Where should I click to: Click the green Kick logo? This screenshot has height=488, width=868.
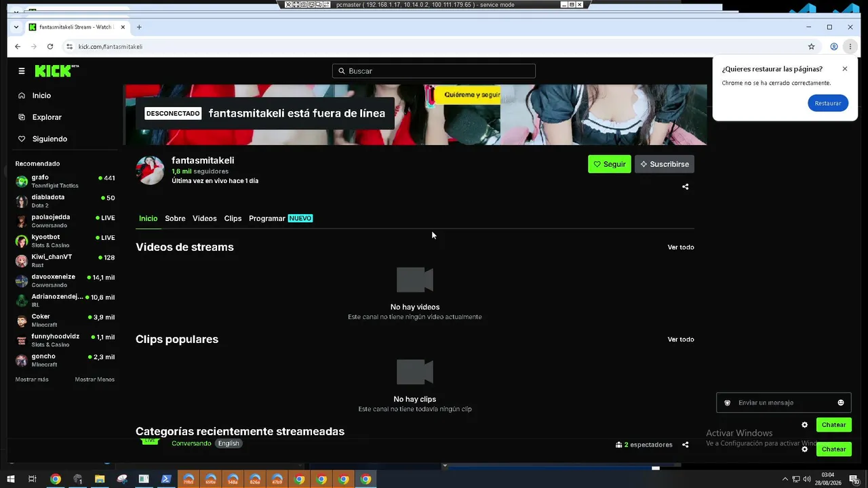click(x=57, y=70)
